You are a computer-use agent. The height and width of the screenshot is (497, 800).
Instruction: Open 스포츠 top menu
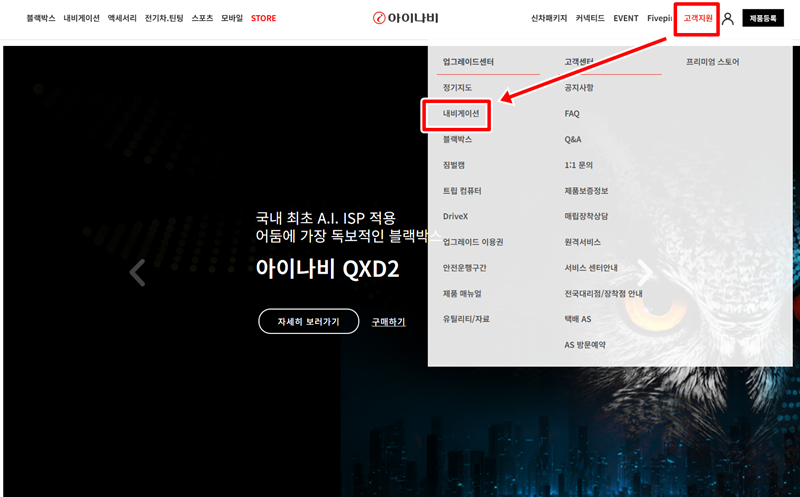202,18
